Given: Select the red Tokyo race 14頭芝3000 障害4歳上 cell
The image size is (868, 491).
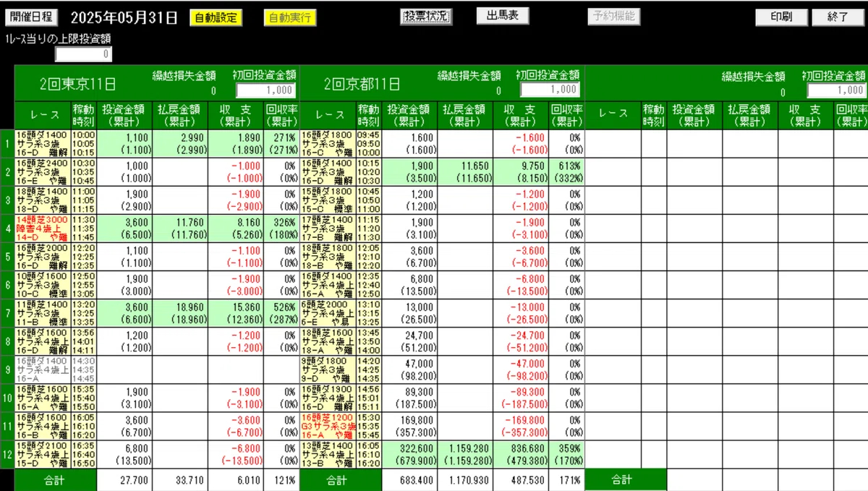Looking at the screenshot, I should [43, 228].
